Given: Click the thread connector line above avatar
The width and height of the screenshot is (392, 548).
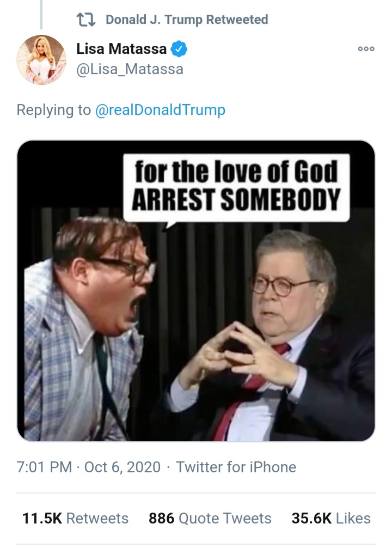Looking at the screenshot, I should tap(41, 15).
